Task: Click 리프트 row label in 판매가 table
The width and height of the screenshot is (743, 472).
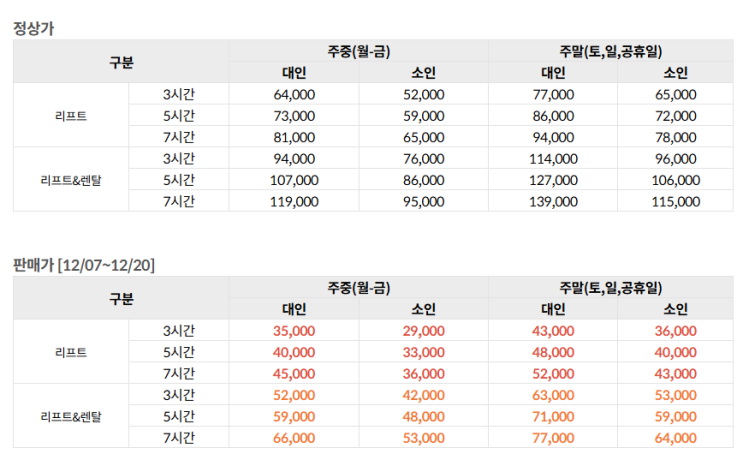Action: coord(71,352)
